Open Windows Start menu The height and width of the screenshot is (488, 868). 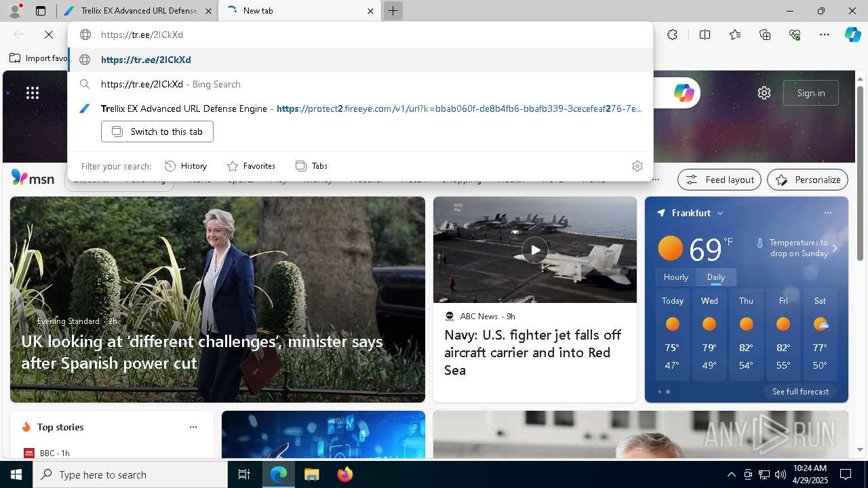[16, 474]
